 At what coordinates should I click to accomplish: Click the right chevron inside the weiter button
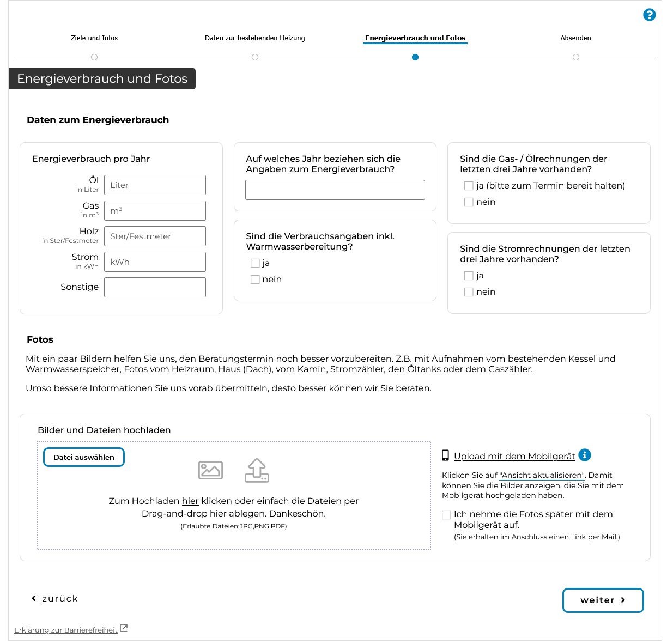point(623,600)
